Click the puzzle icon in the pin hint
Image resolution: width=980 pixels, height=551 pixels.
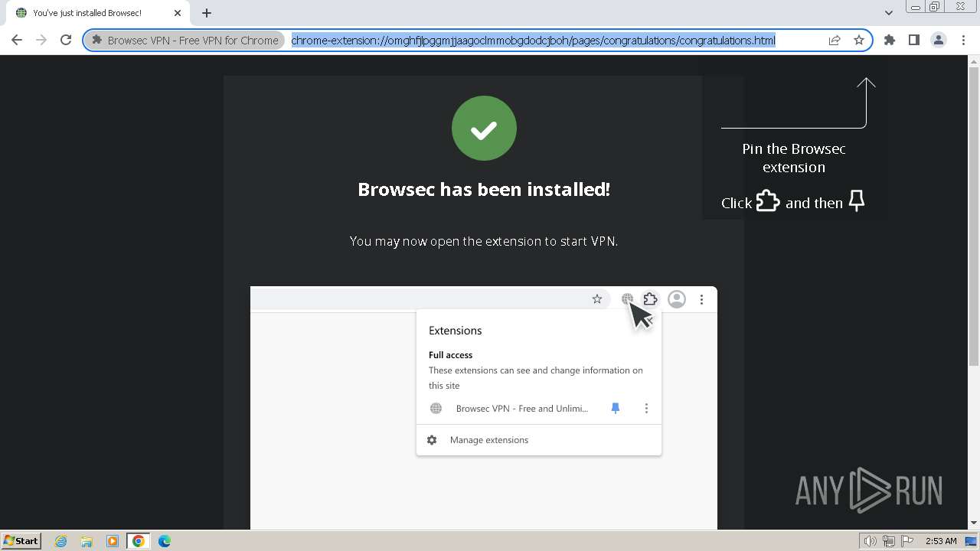[x=768, y=201]
